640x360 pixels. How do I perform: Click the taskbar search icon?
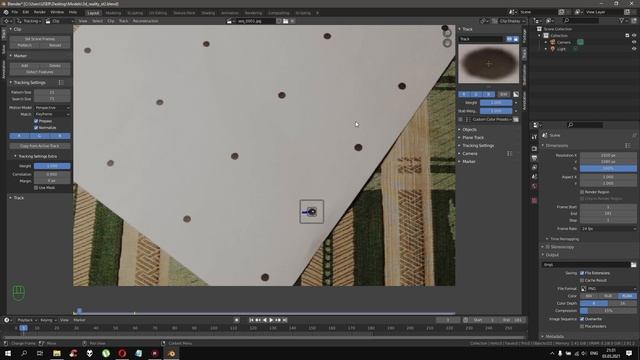coord(24,353)
